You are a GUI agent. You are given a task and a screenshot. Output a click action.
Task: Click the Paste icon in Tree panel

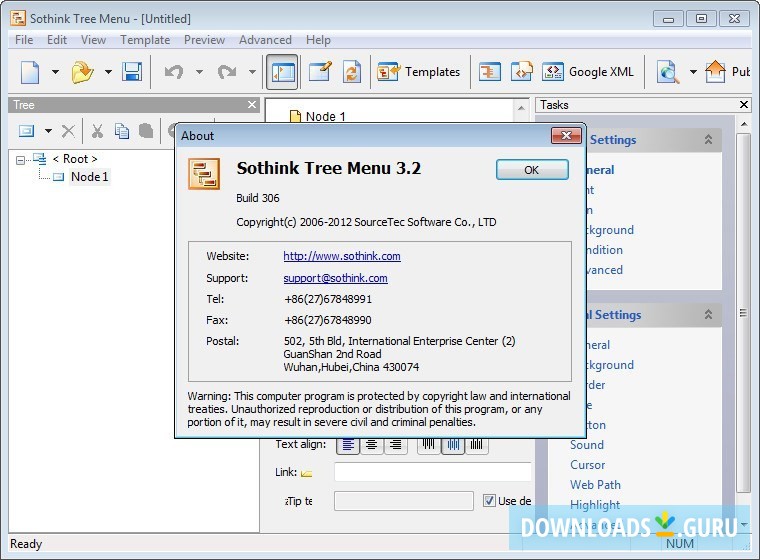pos(146,131)
